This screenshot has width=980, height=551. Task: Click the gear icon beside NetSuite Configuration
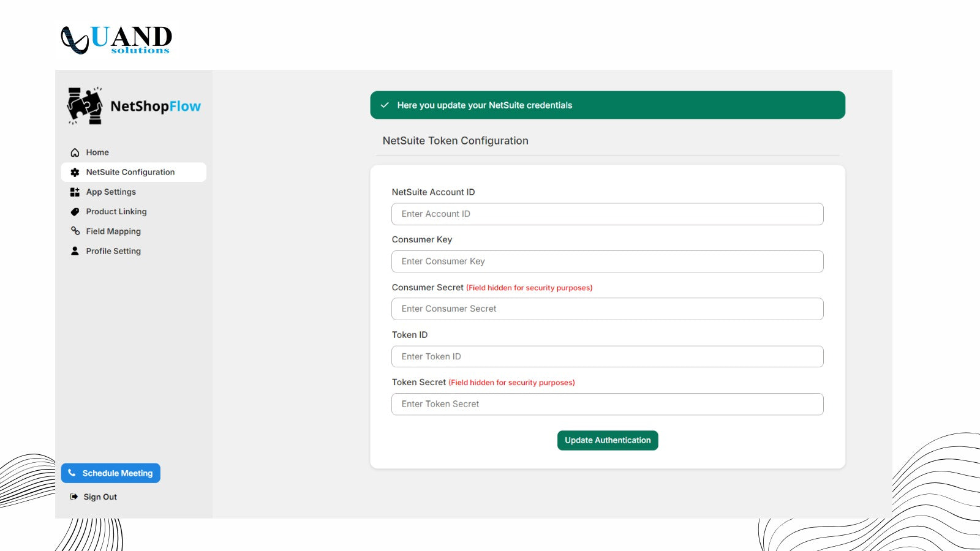[x=74, y=172]
